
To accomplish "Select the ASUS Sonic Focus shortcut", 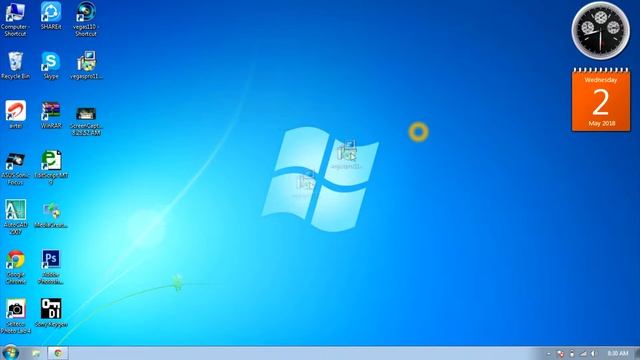I will point(16,168).
